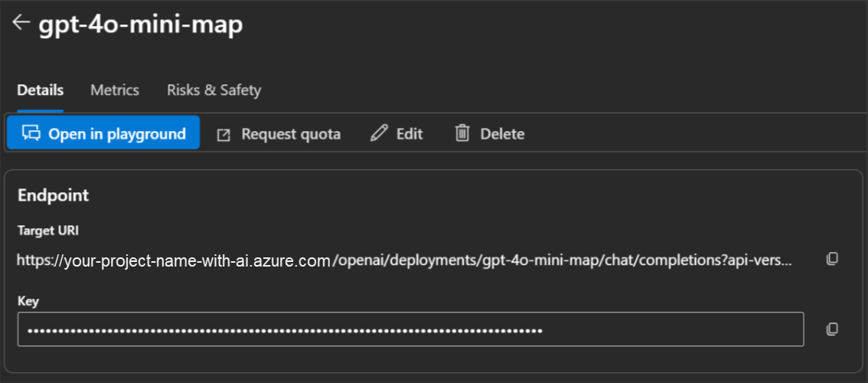This screenshot has height=383, width=868.
Task: Click the Request quota text
Action: click(x=291, y=134)
